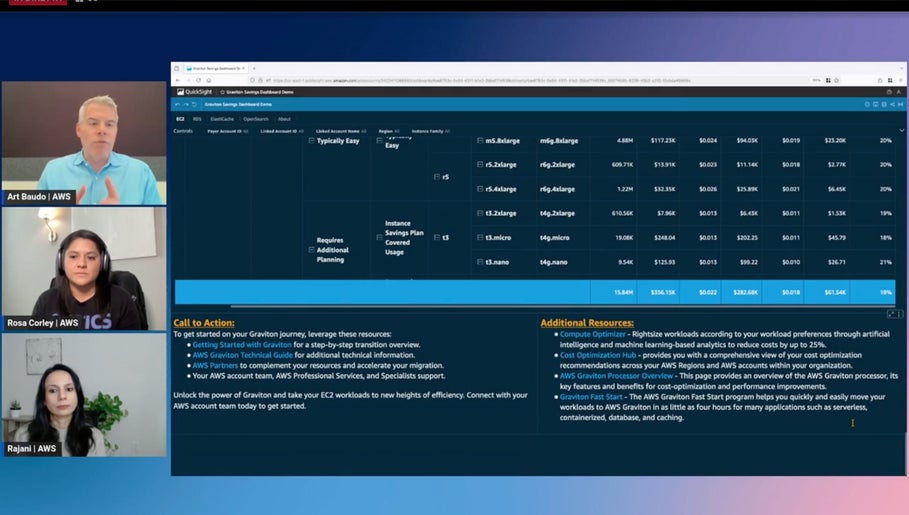Click the r6g.4xlarge cell
This screenshot has height=515, width=909.
pos(557,189)
